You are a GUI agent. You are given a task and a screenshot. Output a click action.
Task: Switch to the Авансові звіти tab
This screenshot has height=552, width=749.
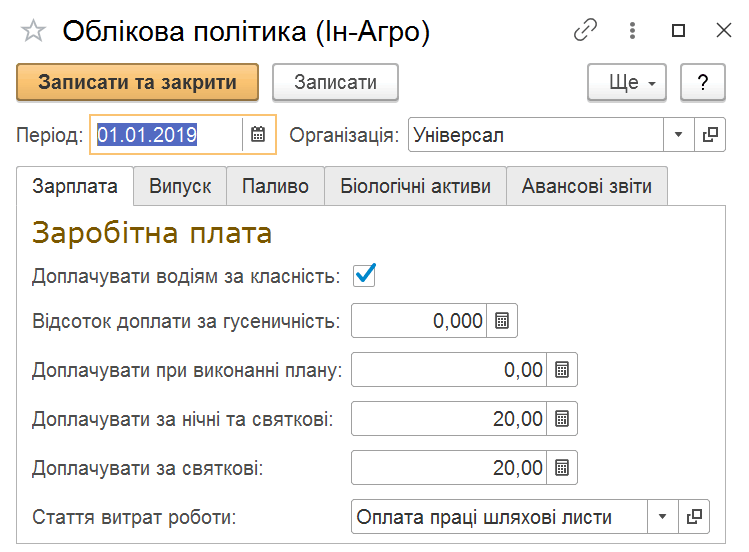[x=587, y=186]
